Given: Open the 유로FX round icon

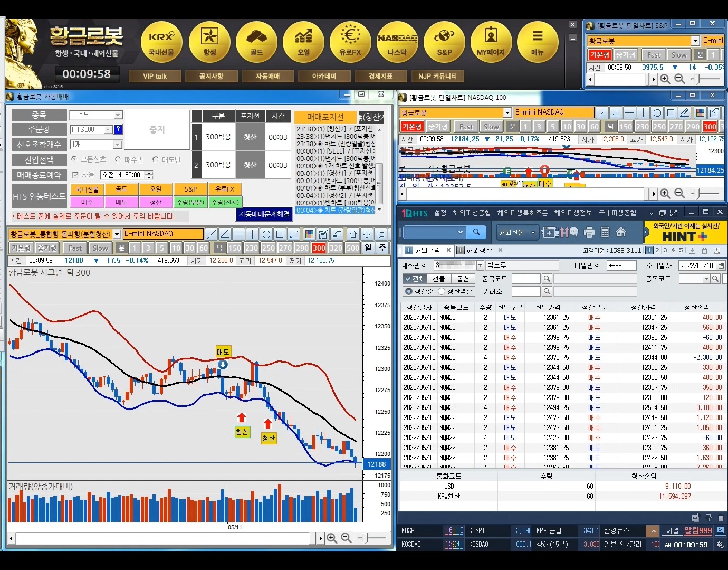Looking at the screenshot, I should point(350,42).
